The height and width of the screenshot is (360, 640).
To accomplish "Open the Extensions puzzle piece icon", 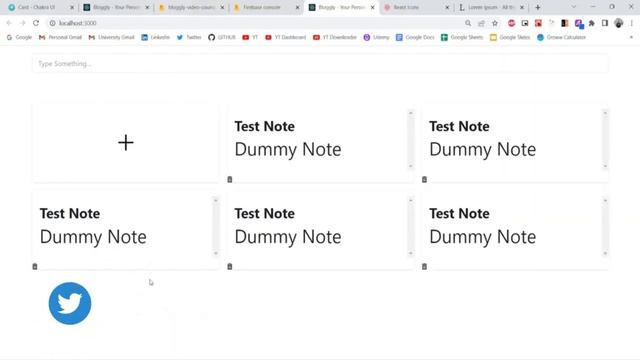I will pyautogui.click(x=592, y=23).
